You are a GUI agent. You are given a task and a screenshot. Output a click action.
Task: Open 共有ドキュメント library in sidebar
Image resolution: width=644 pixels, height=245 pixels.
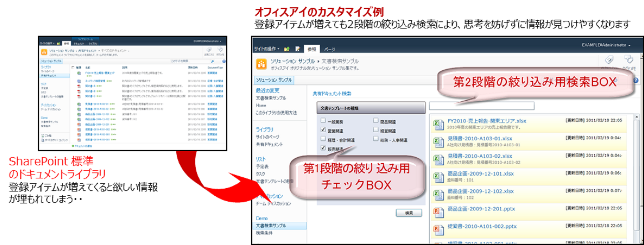(269, 144)
